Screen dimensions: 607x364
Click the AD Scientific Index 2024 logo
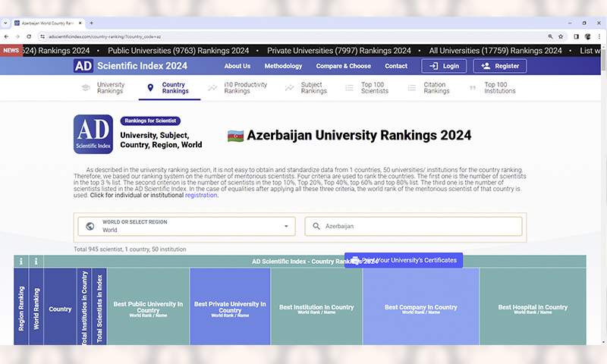click(x=131, y=66)
